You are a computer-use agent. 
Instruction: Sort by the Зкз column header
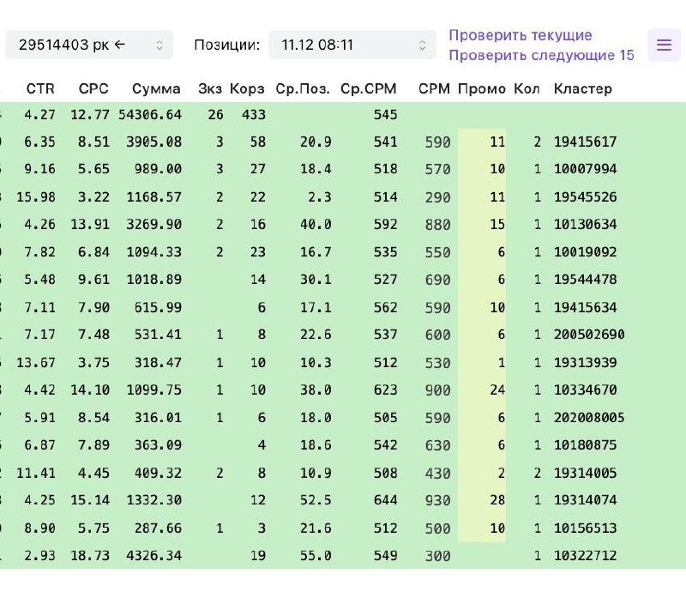click(210, 89)
